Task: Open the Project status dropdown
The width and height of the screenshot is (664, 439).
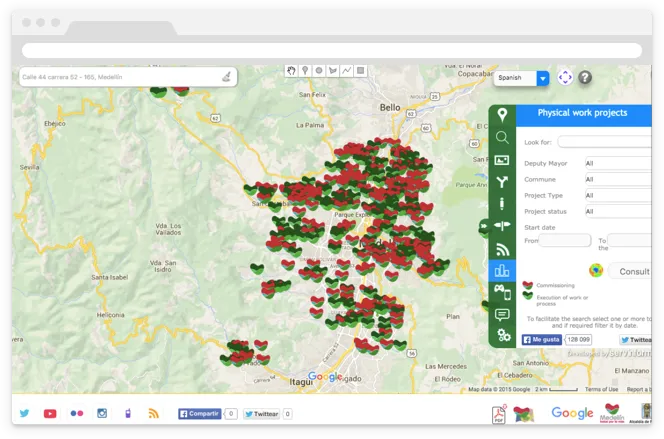Action: tap(617, 211)
